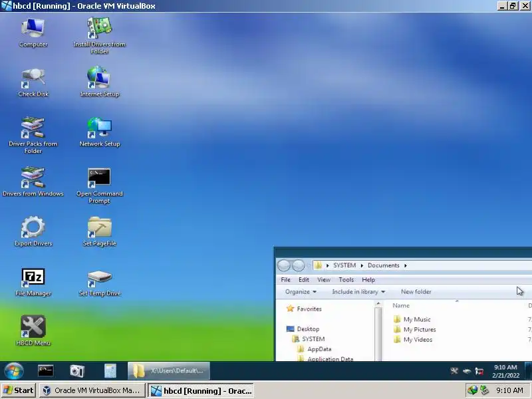Select Favorites in the navigation pane
The height and width of the screenshot is (399, 532).
(x=304, y=309)
